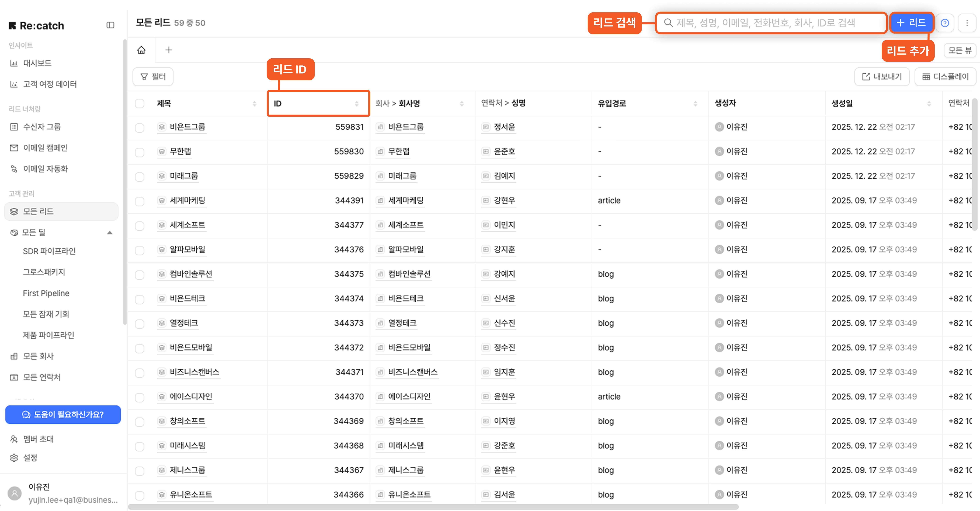The height and width of the screenshot is (511, 980).
Task: Open the 디스플레이 display options
Action: tap(945, 77)
